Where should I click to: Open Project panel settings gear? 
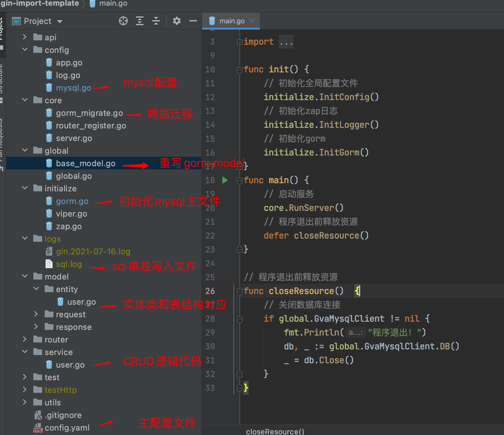pyautogui.click(x=177, y=21)
